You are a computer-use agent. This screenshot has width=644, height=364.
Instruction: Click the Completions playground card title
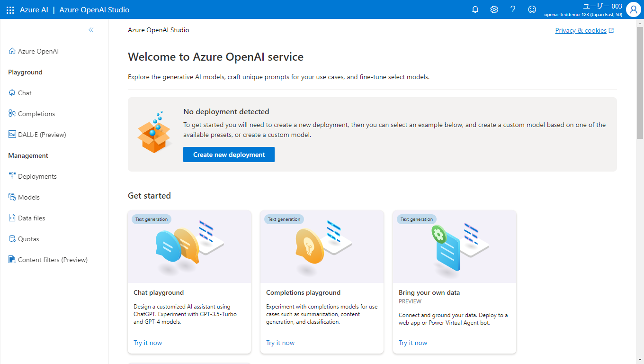303,292
